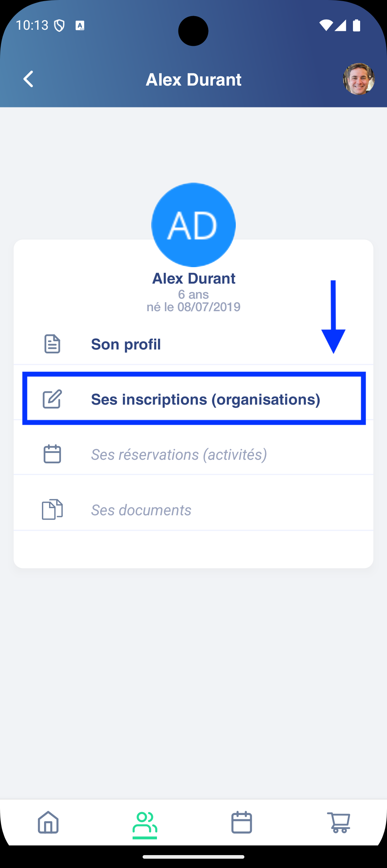This screenshot has height=868, width=387.
Task: Open Son profil menu entry
Action: tap(126, 344)
